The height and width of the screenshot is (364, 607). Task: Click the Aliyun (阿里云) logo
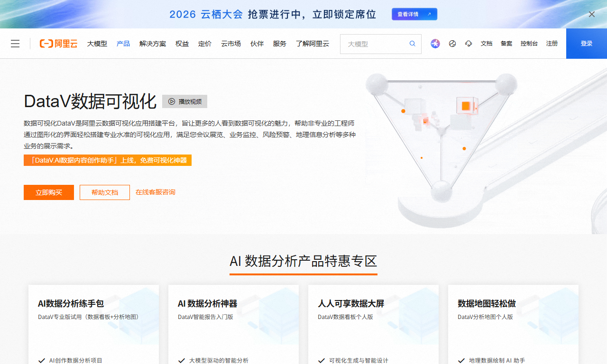coord(58,44)
